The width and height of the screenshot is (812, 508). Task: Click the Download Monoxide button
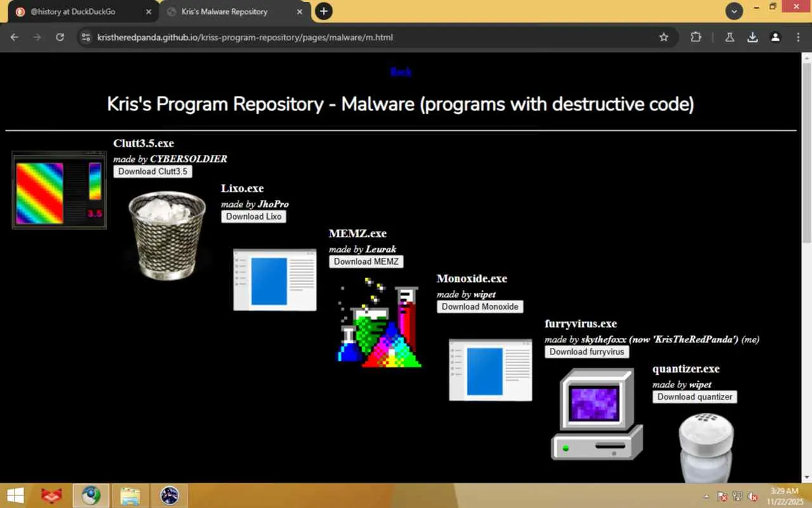click(480, 307)
